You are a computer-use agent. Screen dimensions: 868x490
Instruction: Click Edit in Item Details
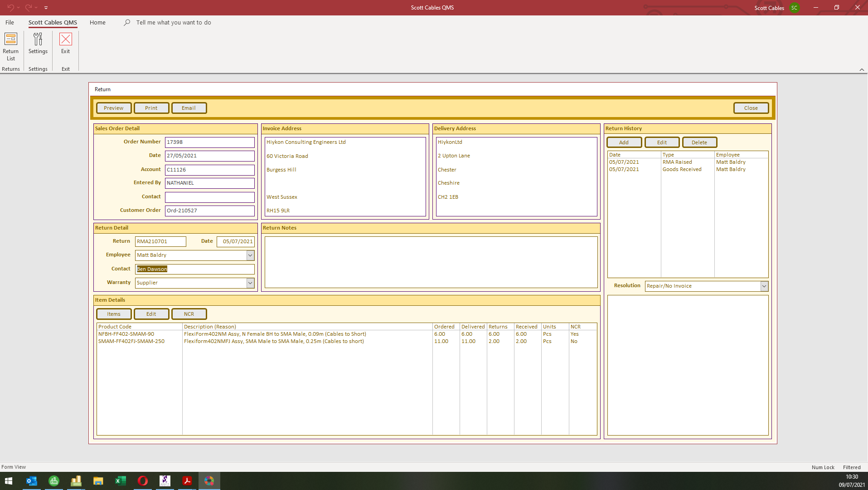click(x=151, y=314)
